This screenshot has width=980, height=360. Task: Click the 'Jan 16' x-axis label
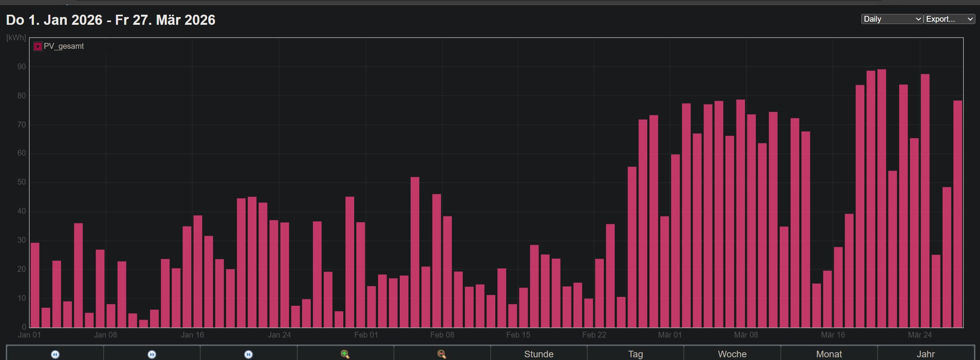[193, 335]
